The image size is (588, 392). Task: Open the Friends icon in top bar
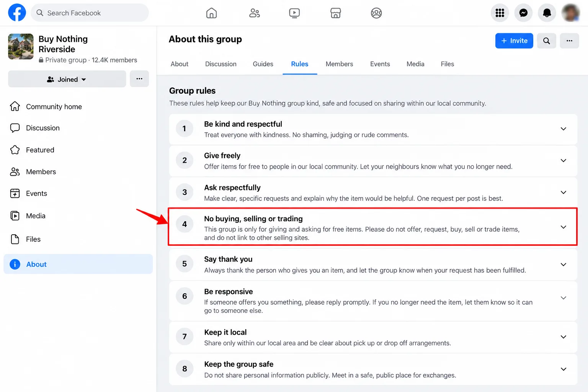255,13
